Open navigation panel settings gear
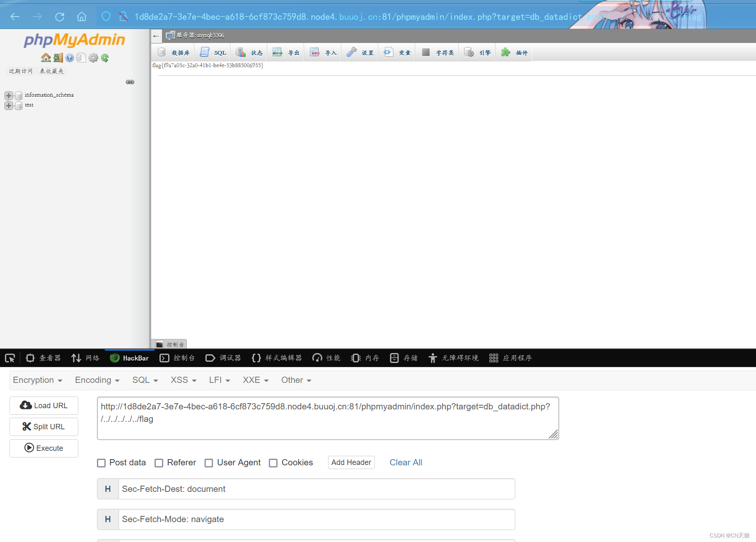Viewport: 756px width, 542px height. click(x=93, y=58)
